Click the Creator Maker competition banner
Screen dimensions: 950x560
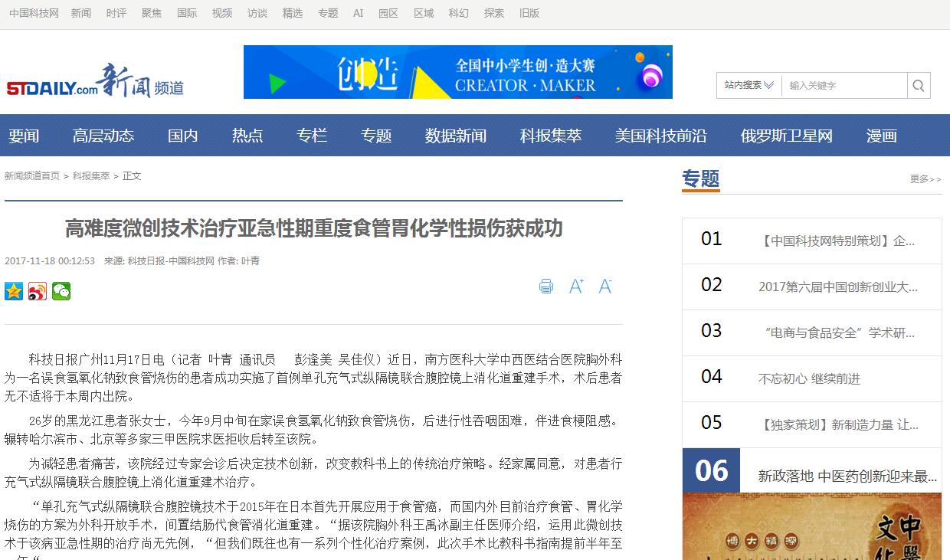(x=457, y=72)
